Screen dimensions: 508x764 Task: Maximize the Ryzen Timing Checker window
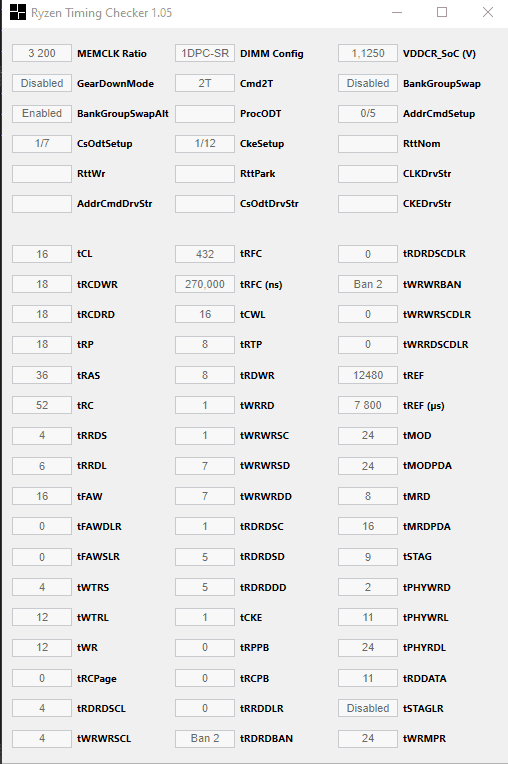(442, 12)
